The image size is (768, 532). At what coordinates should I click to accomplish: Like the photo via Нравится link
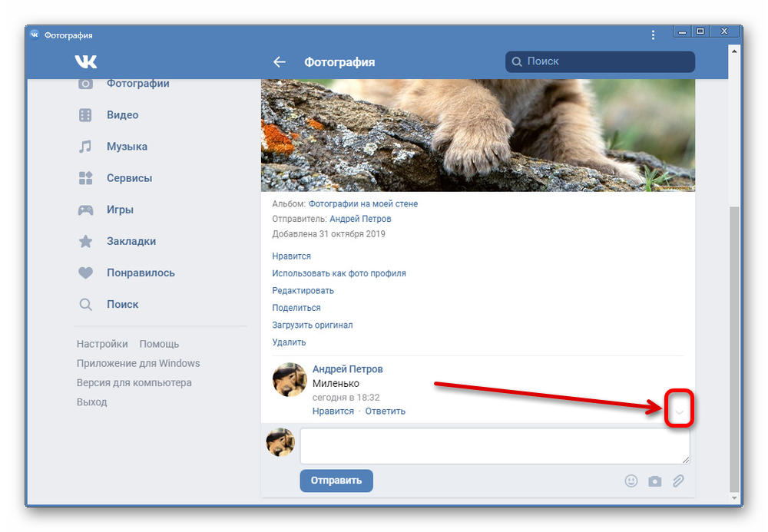pyautogui.click(x=291, y=256)
